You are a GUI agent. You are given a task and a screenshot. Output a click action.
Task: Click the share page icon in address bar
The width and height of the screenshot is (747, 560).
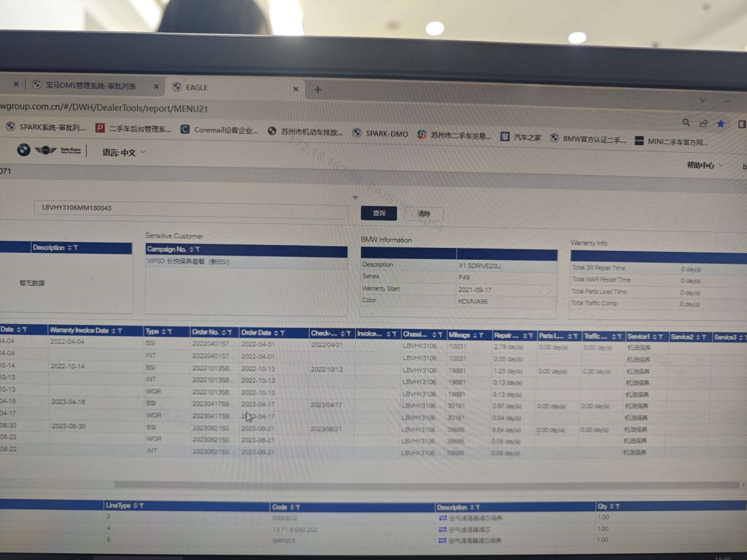[703, 123]
